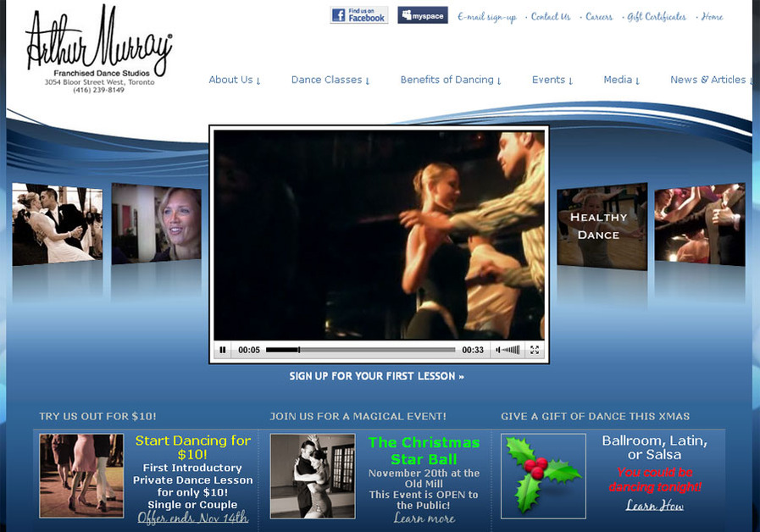Click You could be dancing tonight! text
The width and height of the screenshot is (760, 532).
(x=655, y=479)
